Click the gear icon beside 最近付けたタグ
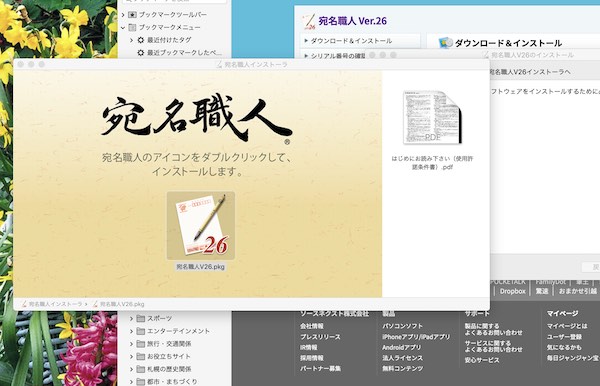This screenshot has height=386, width=600. pyautogui.click(x=141, y=40)
